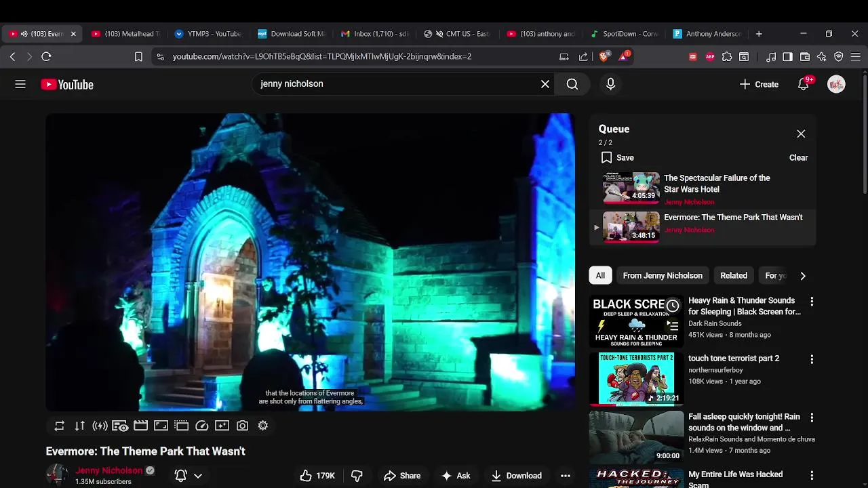Open three-dot menu for Fall asleep quickly video

(x=812, y=418)
